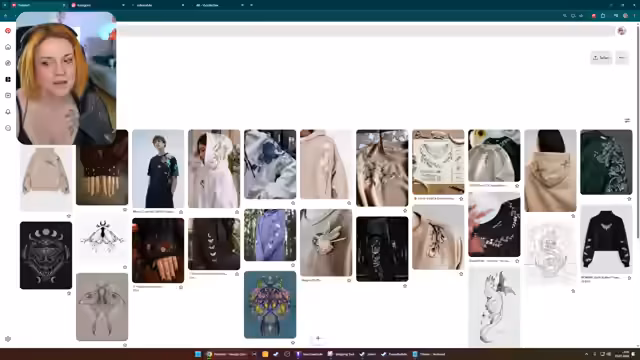The height and width of the screenshot is (360, 640).
Task: Open the Notifications bell
Action: point(8,112)
